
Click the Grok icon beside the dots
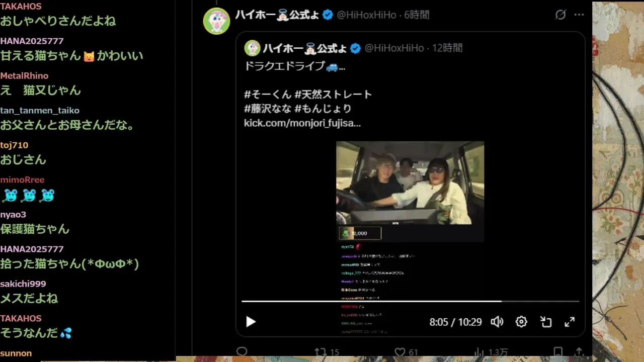(560, 15)
